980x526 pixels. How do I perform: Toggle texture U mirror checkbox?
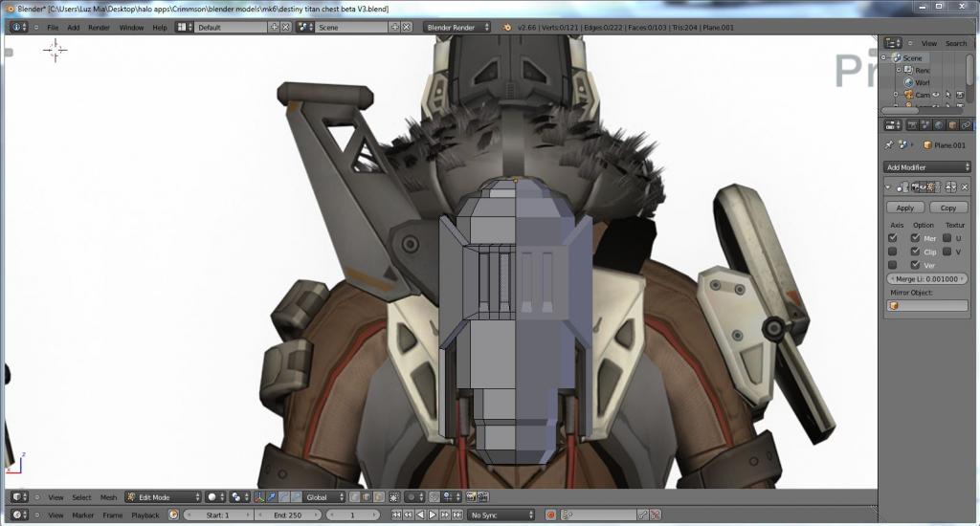[947, 238]
